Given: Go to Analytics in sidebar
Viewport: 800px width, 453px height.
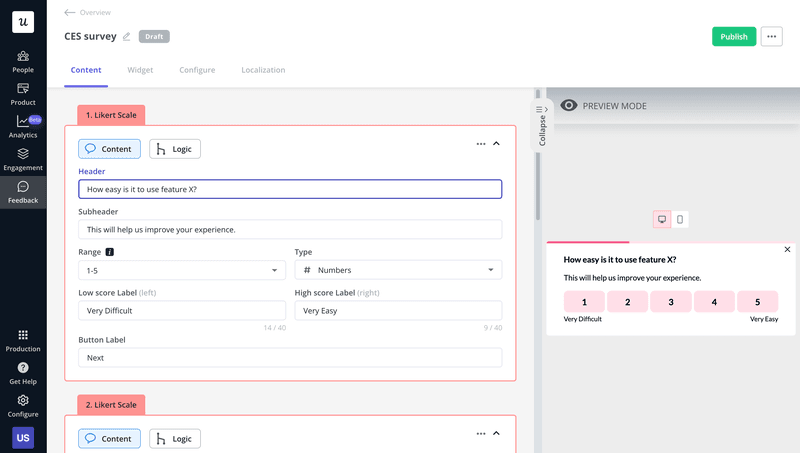Looking at the screenshot, I should (x=23, y=126).
